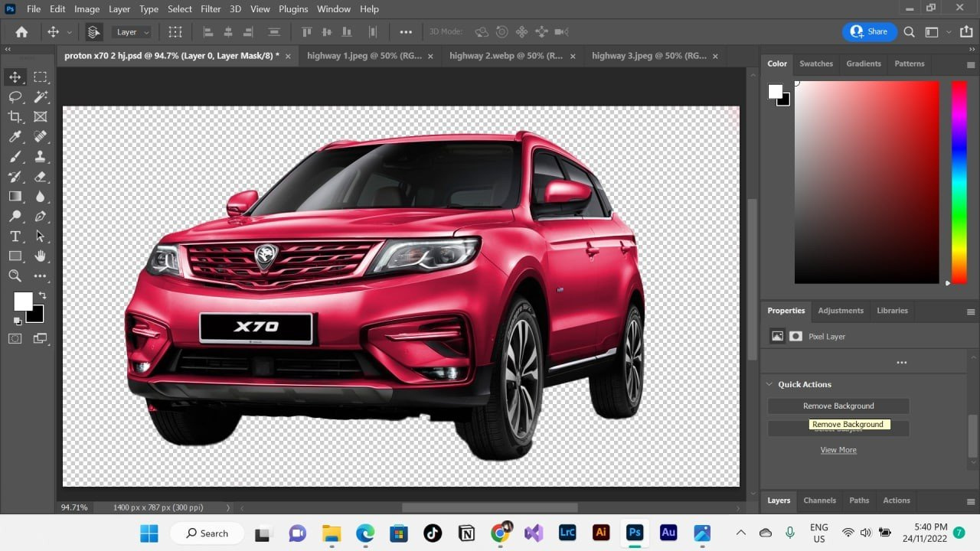Image resolution: width=980 pixels, height=551 pixels.
Task: Activate the Eyedropper tool
Action: [15, 137]
